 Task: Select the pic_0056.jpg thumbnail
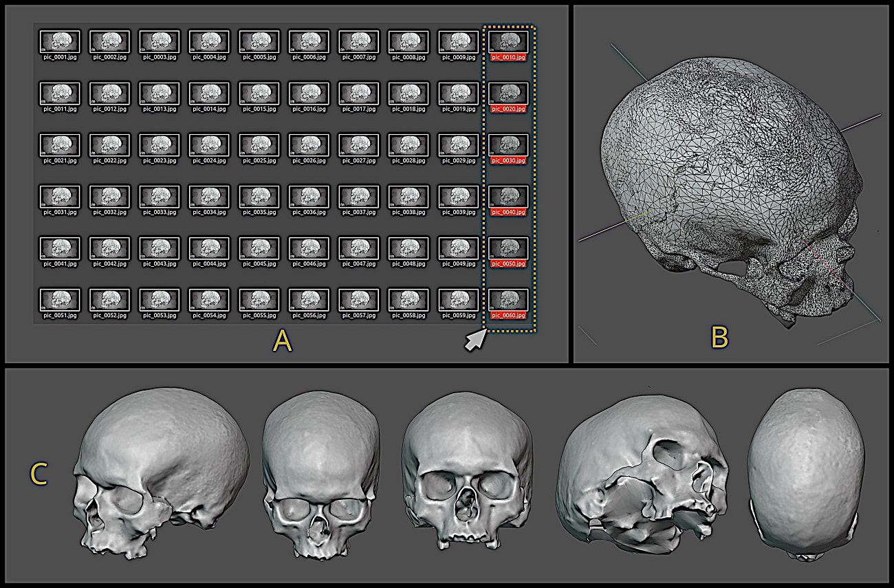click(x=309, y=300)
